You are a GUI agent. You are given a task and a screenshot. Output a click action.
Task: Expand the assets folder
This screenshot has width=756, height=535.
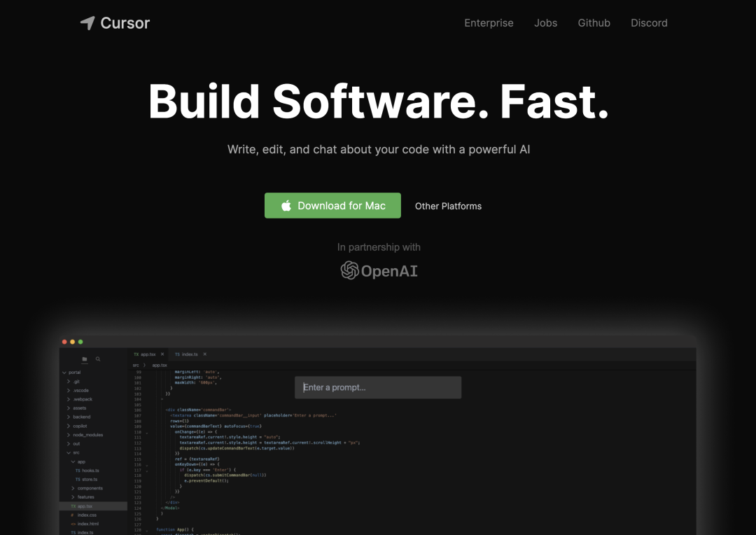69,408
